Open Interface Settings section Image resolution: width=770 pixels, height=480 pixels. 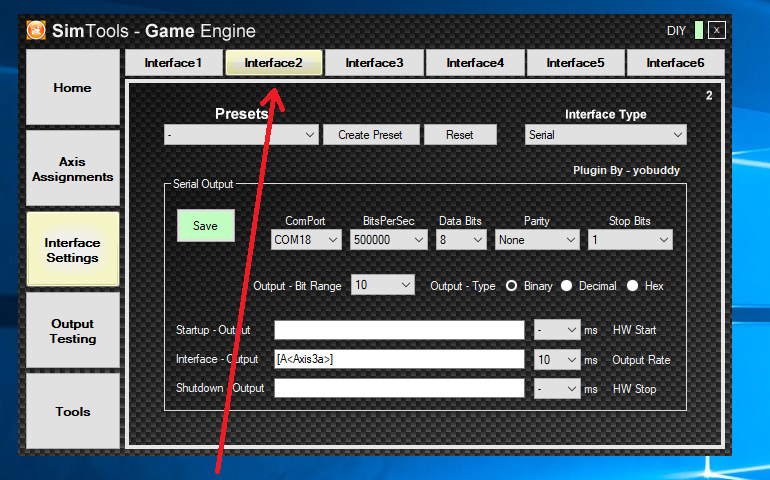coord(73,250)
